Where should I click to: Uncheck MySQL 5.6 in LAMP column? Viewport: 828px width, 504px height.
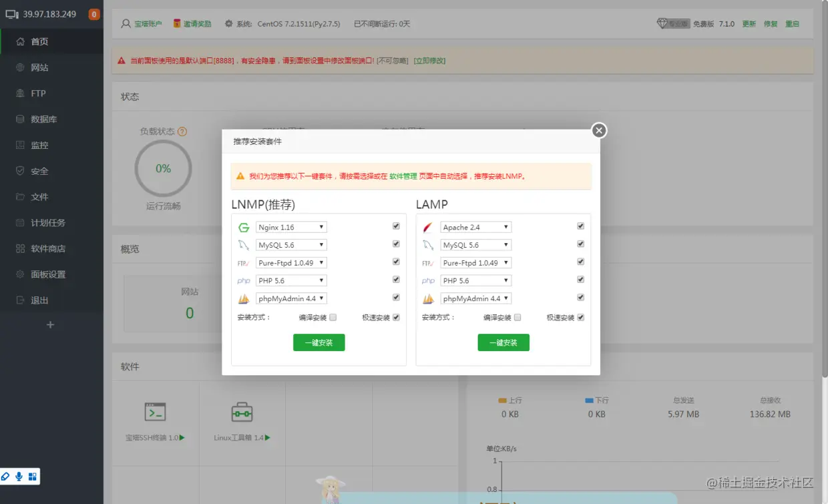[580, 244]
